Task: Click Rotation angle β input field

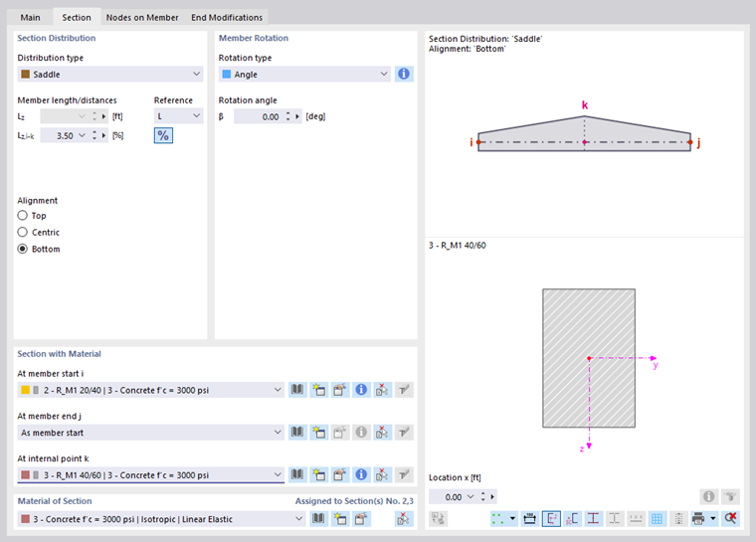Action: pos(258,116)
